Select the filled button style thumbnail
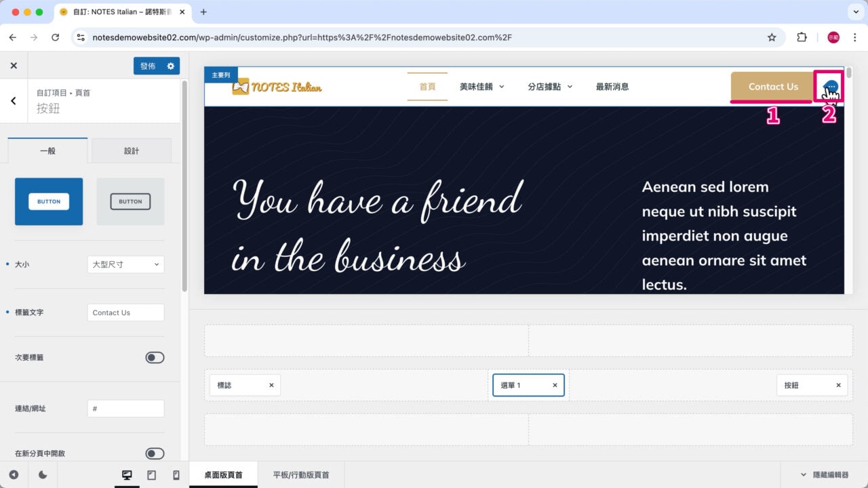 49,201
